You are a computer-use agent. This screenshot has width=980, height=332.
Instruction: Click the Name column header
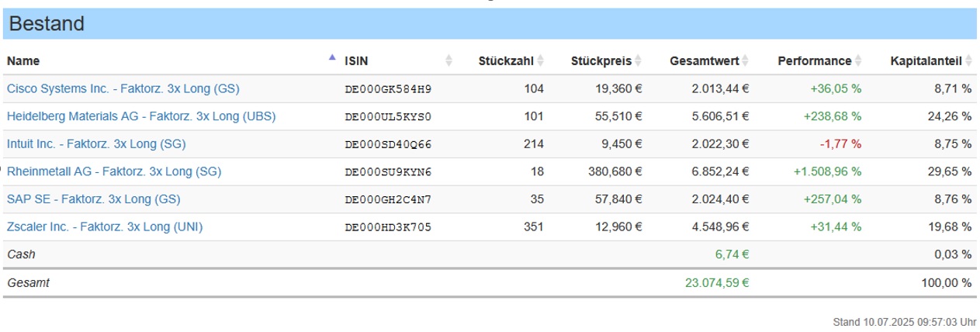[x=23, y=61]
